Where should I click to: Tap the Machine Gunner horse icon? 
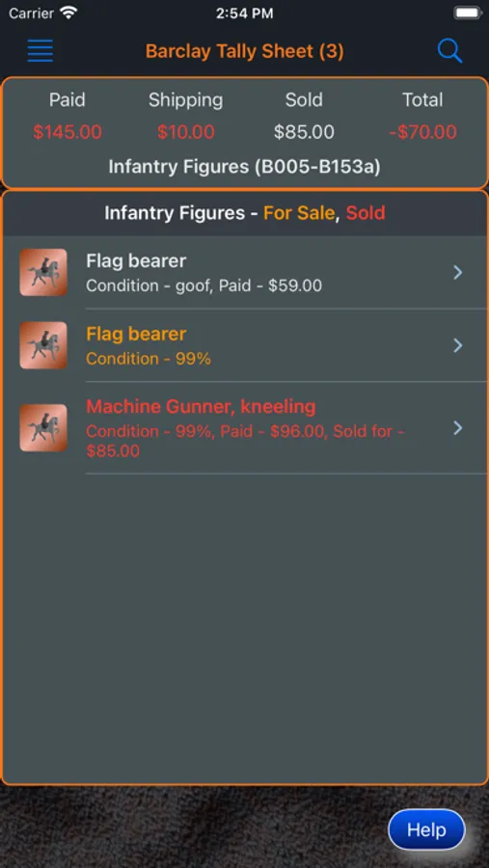(43, 427)
